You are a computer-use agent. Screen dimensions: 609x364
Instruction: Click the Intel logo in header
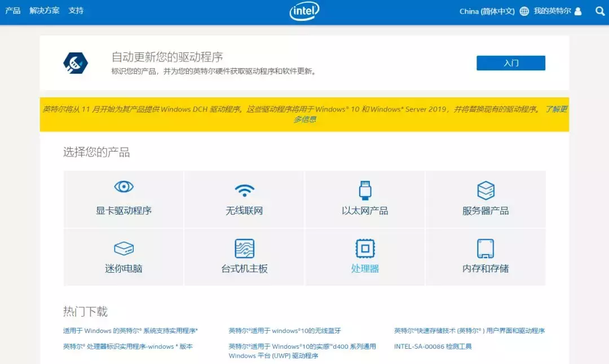(304, 11)
